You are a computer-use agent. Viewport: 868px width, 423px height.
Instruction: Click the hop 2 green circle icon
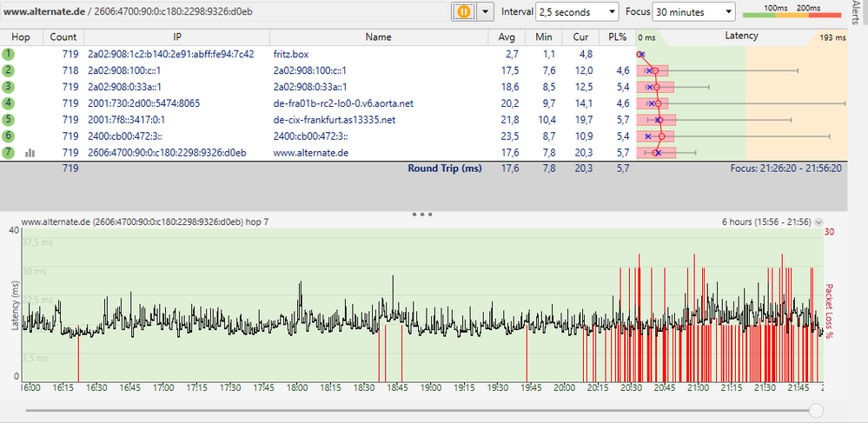(x=9, y=70)
